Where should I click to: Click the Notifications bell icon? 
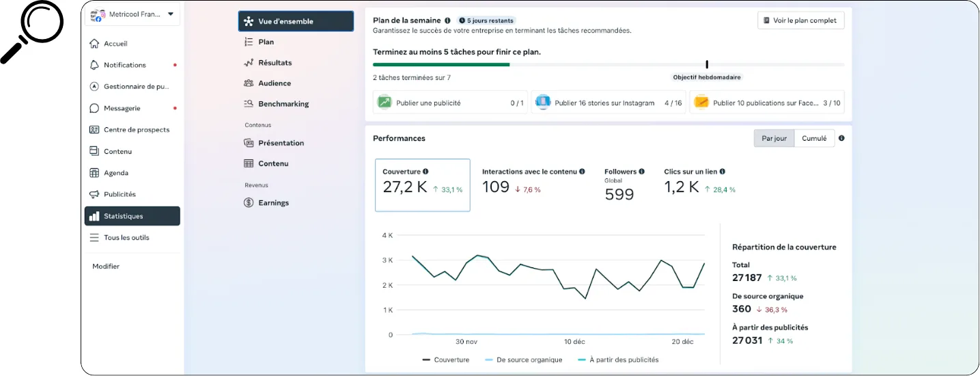94,65
